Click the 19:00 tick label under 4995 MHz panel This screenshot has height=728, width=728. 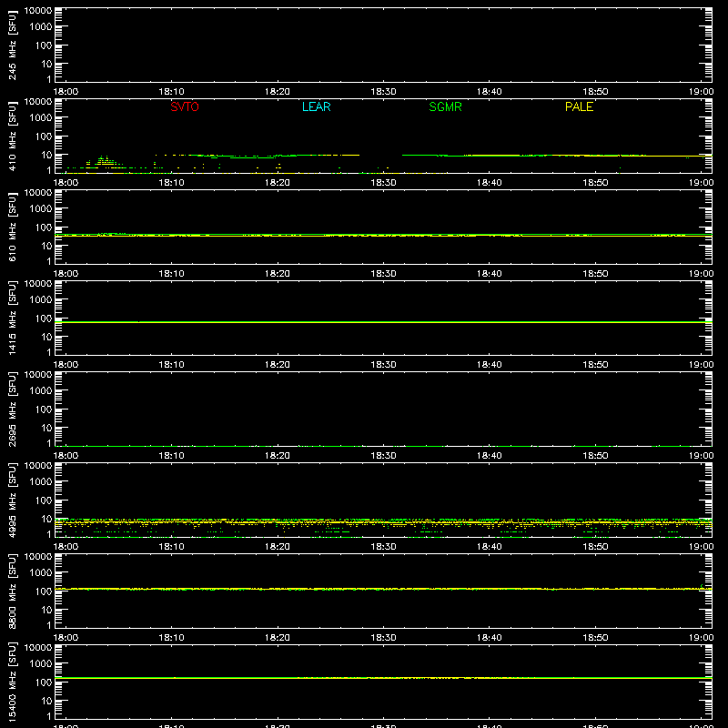point(701,547)
